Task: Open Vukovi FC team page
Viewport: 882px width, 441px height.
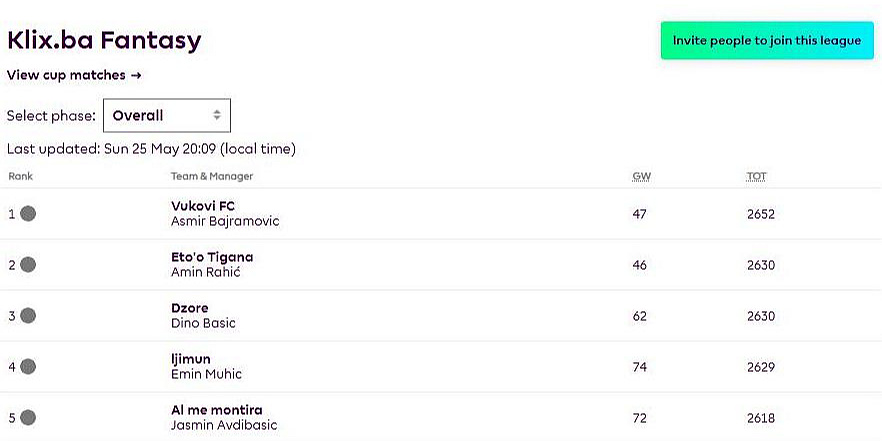Action: (203, 206)
